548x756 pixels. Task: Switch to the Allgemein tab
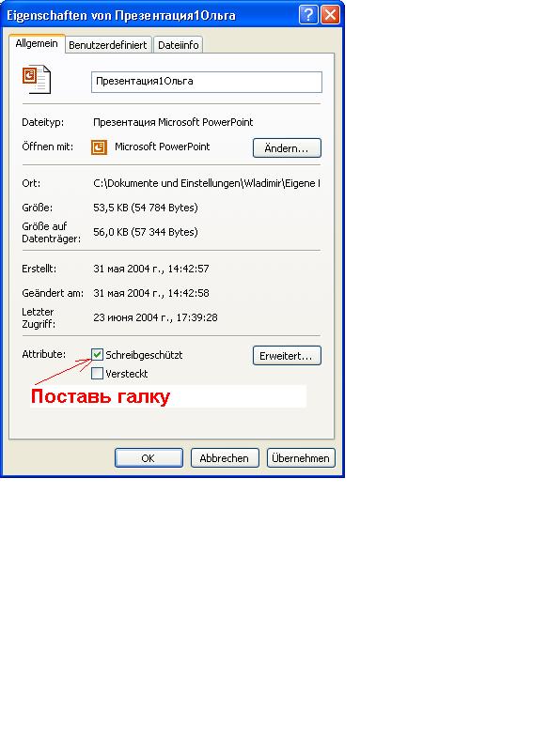[x=37, y=43]
